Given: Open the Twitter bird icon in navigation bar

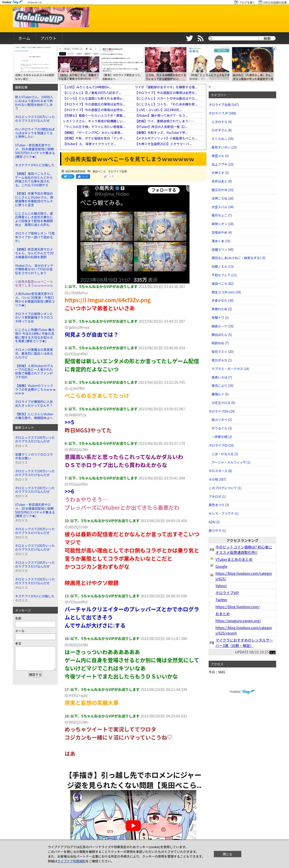Looking at the screenshot, I should click(x=190, y=38).
